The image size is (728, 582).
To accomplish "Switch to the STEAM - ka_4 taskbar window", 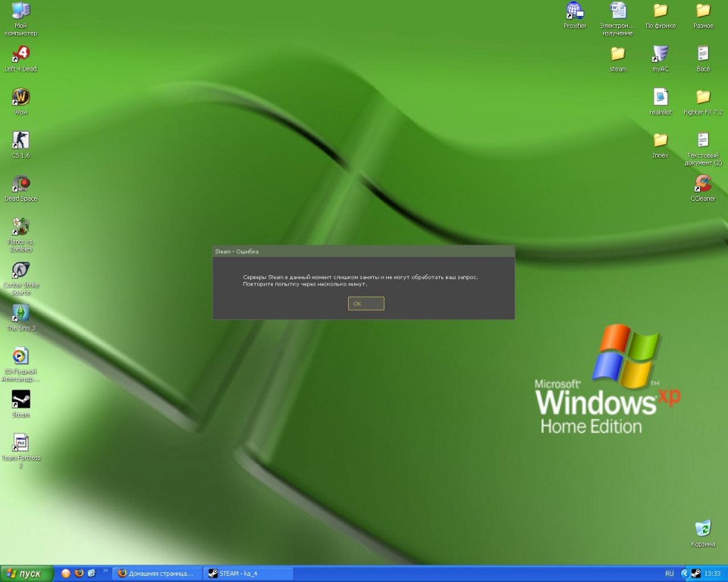I will click(x=248, y=574).
